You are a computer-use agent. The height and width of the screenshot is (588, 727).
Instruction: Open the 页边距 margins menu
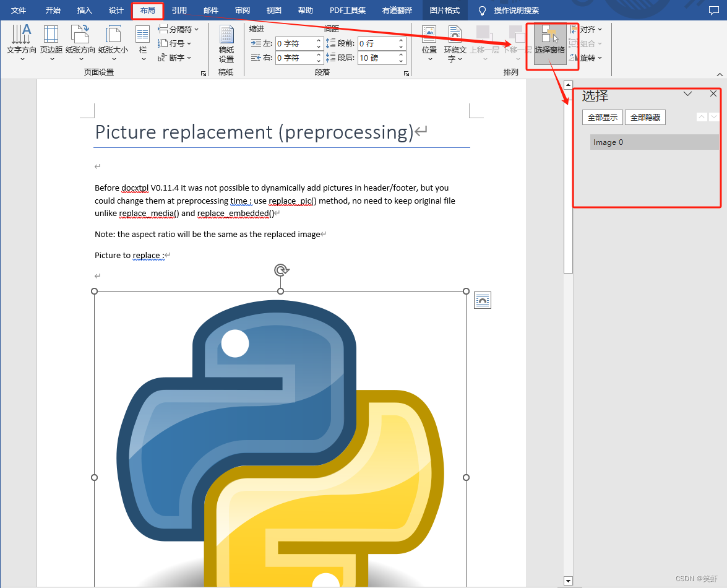[x=51, y=43]
